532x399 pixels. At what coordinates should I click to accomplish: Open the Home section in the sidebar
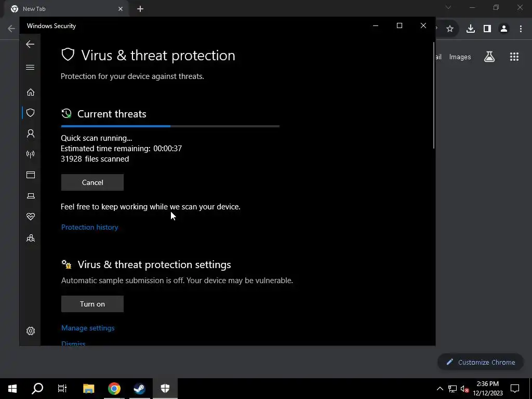click(31, 92)
